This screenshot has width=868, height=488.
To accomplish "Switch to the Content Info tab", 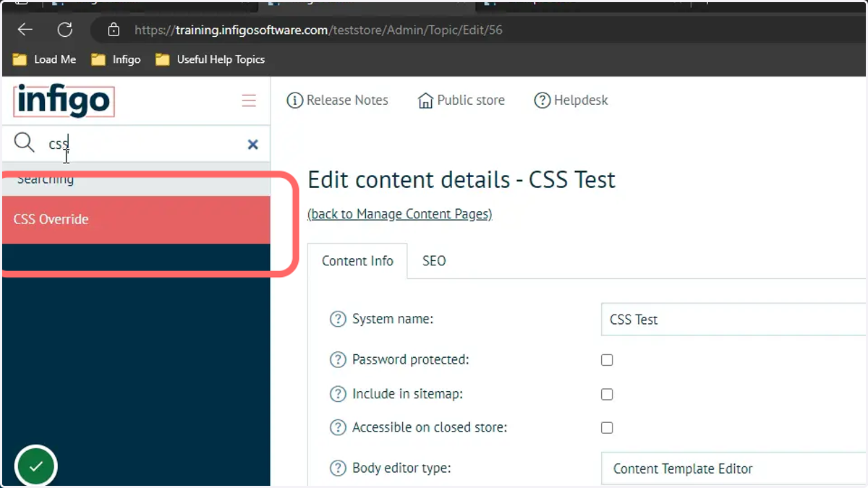I will (x=357, y=261).
